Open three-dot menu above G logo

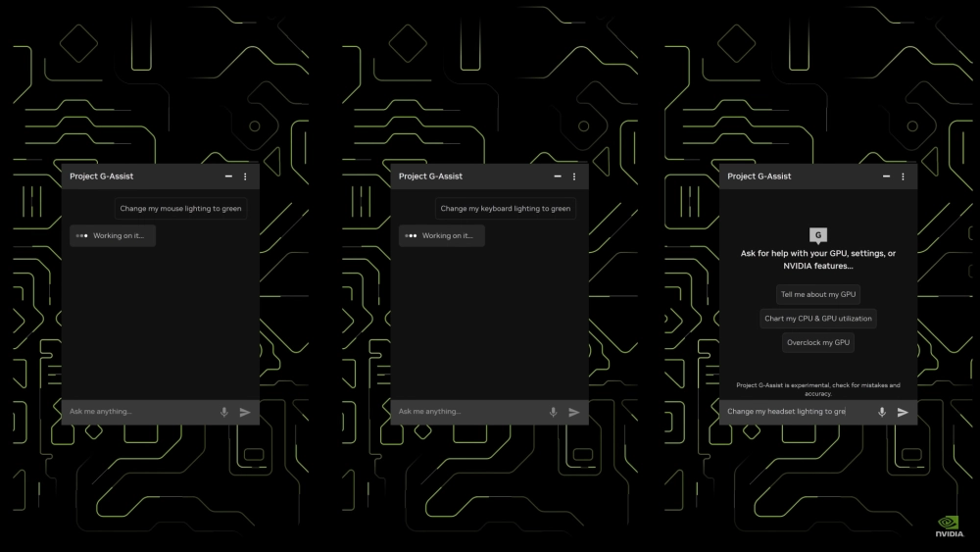coord(903,176)
